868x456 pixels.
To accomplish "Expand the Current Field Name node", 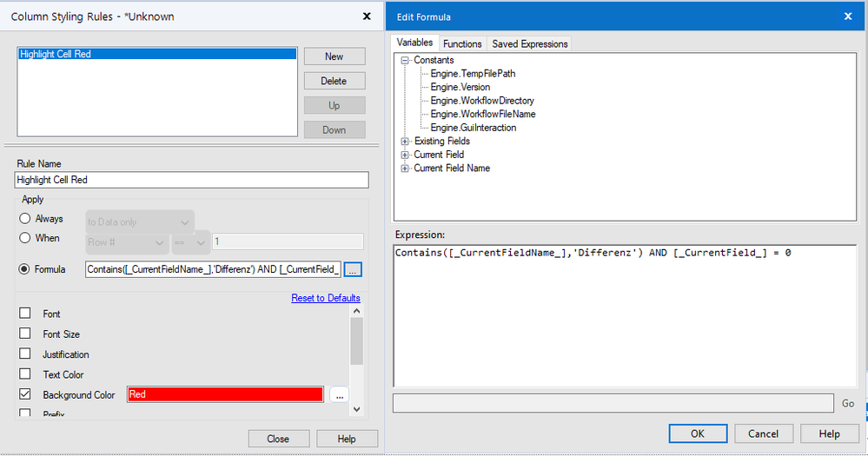I will pos(405,169).
